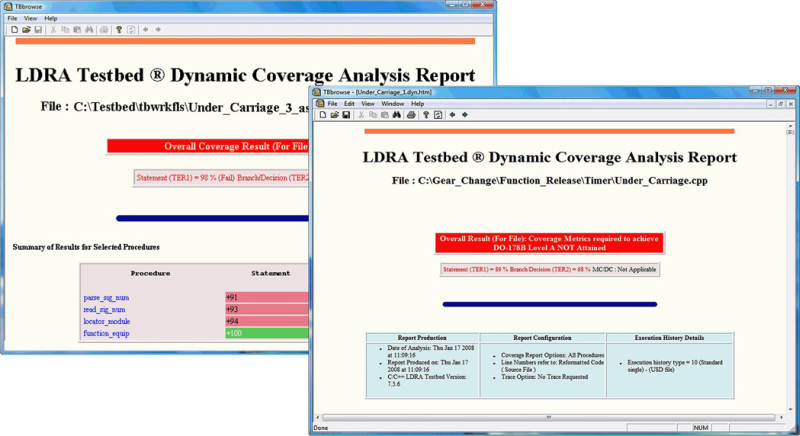This screenshot has height=436, width=800.
Task: Click the Execution History Details table header
Action: coord(669,338)
